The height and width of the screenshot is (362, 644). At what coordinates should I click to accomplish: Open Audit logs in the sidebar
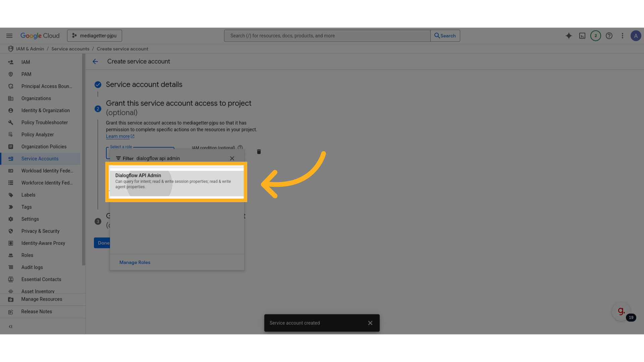click(x=40, y=267)
